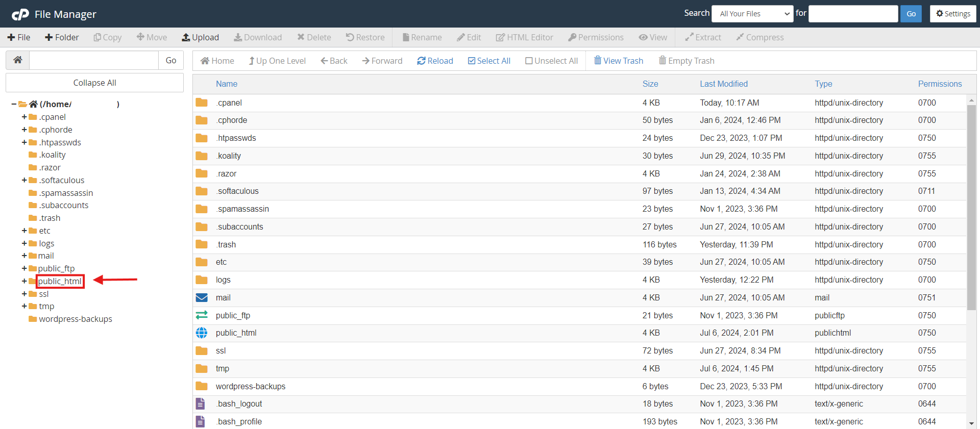The image size is (980, 429).
Task: Open the HTML Editor
Action: coord(524,37)
